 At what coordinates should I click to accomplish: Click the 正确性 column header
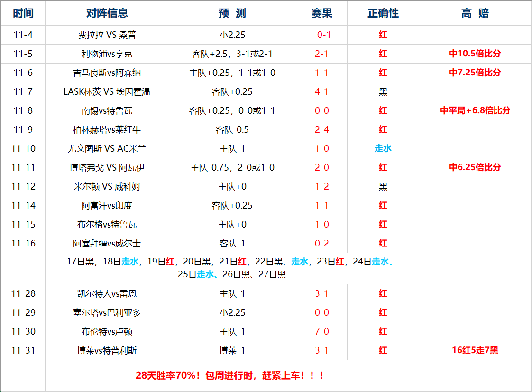pos(383,13)
